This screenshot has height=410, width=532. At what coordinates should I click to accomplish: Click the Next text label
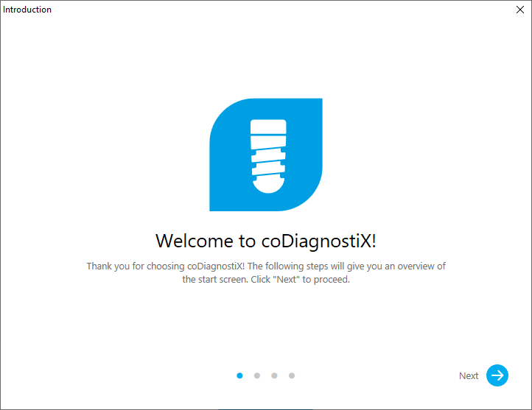469,376
